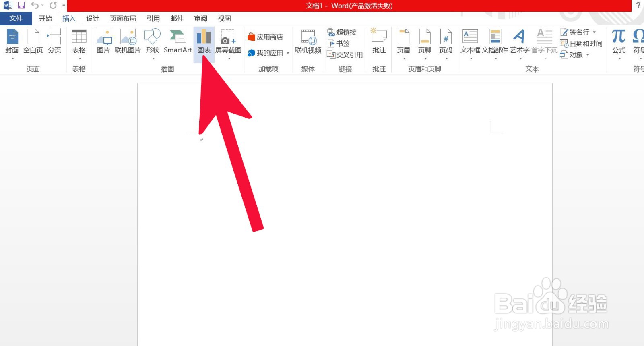
Task: Switch to the References (引用) tab
Action: tap(153, 19)
